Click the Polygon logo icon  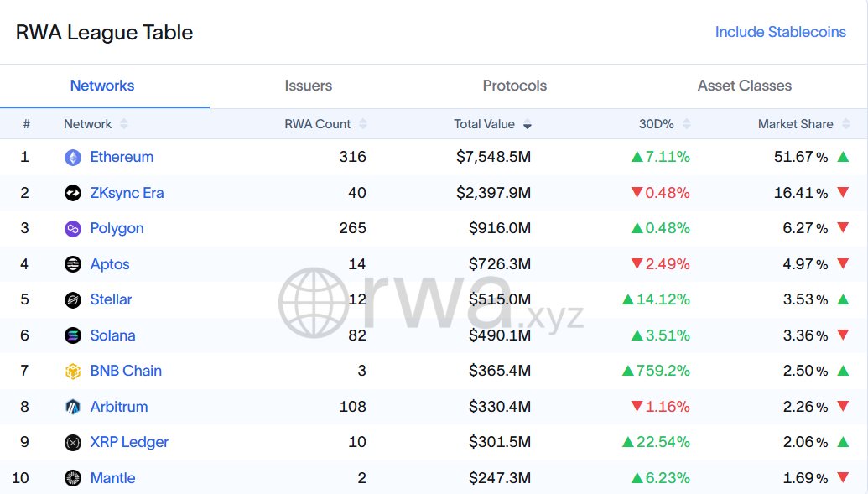click(72, 228)
